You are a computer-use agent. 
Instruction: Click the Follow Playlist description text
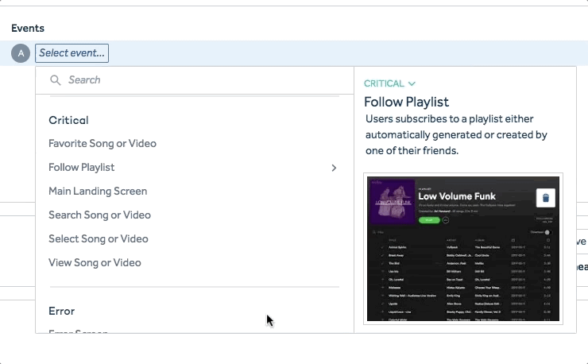point(456,135)
